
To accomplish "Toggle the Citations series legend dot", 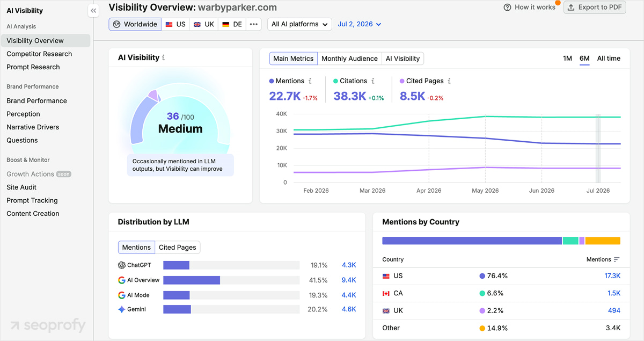I will [x=335, y=81].
